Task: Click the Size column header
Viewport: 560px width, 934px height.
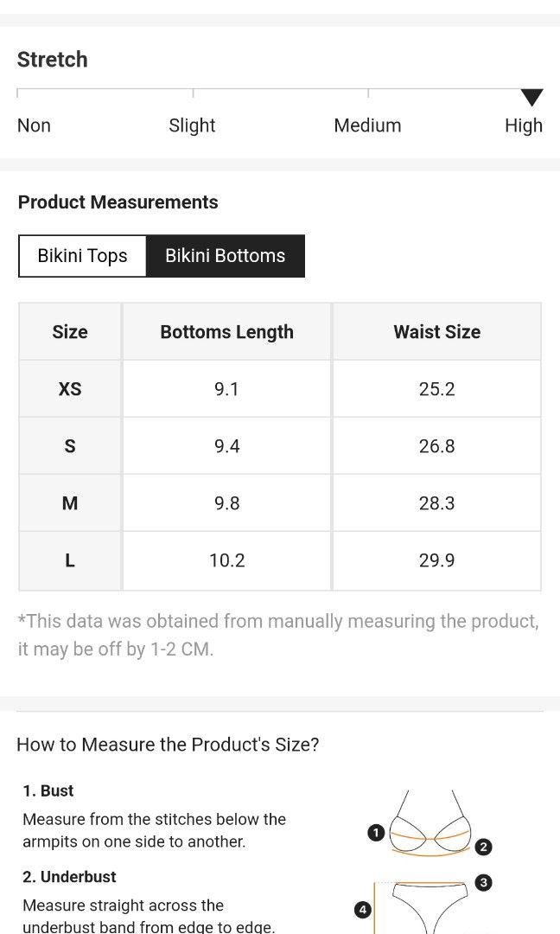Action: [x=70, y=332]
